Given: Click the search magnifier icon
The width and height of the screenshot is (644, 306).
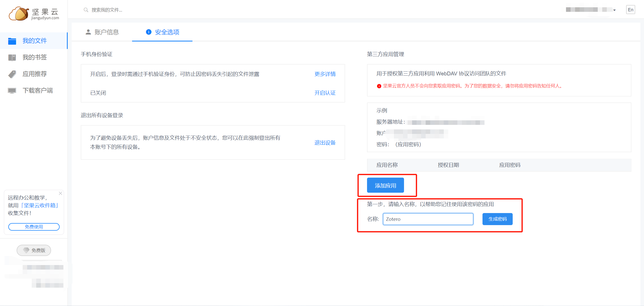Looking at the screenshot, I should [86, 10].
